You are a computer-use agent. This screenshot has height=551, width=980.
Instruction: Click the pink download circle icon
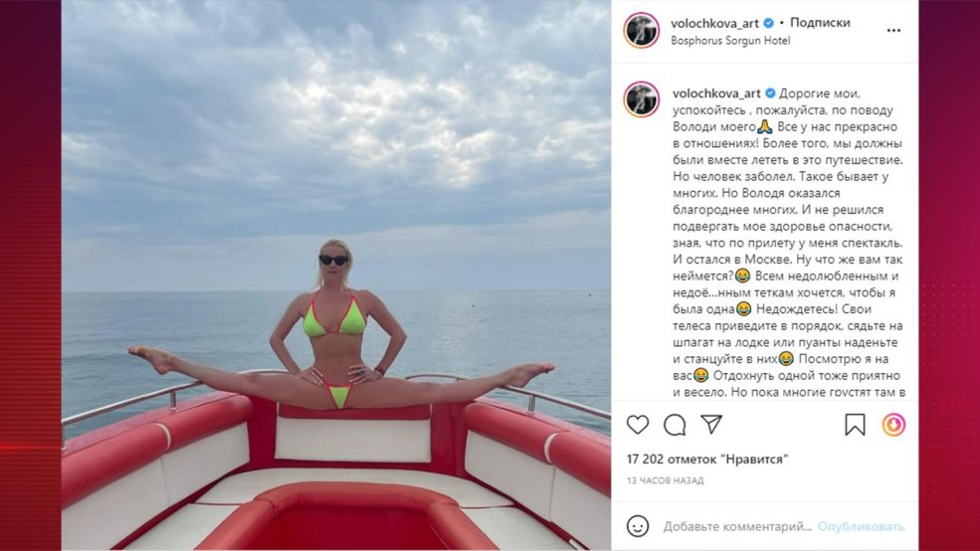click(x=893, y=425)
